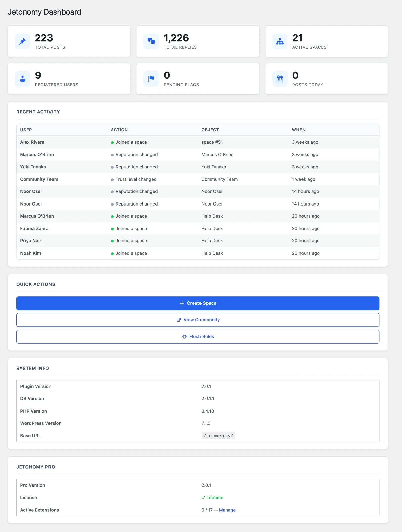The width and height of the screenshot is (402, 532).
Task: Click the Alex Rivera user name
Action: pos(32,142)
